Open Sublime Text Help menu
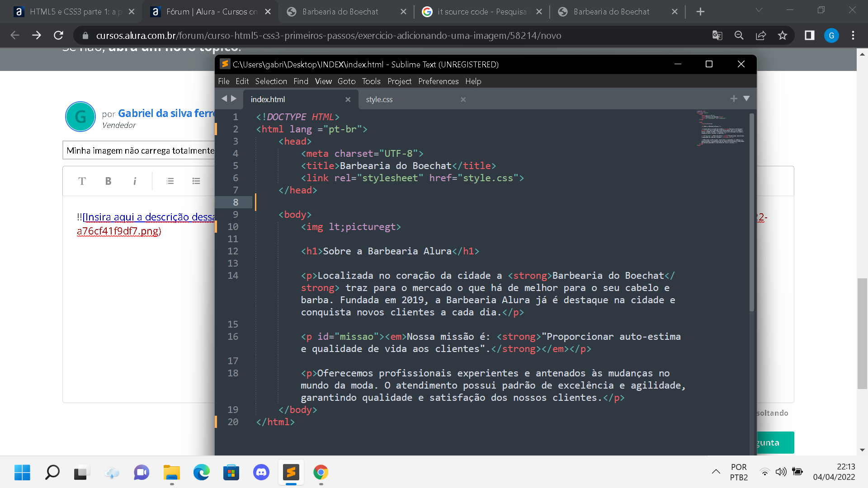Image resolution: width=868 pixels, height=488 pixels. (x=473, y=81)
